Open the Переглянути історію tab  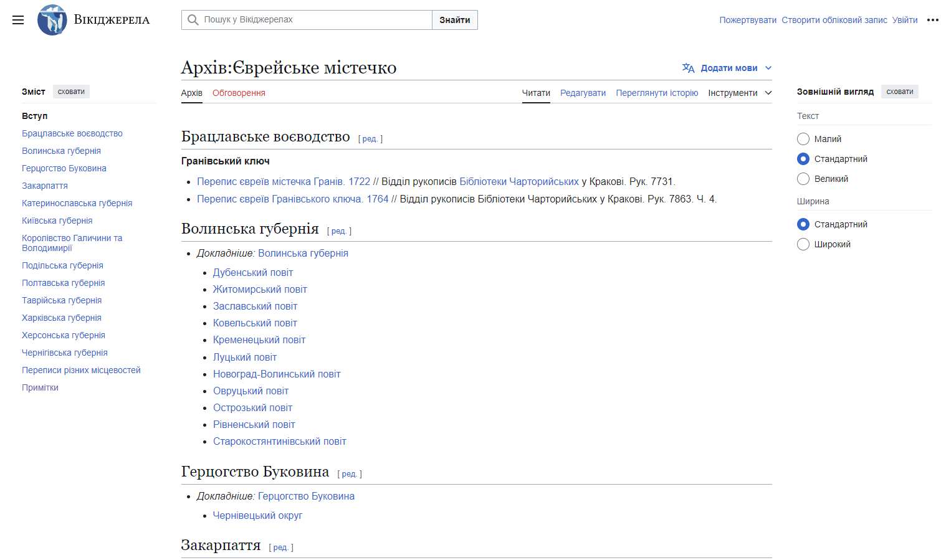click(657, 93)
